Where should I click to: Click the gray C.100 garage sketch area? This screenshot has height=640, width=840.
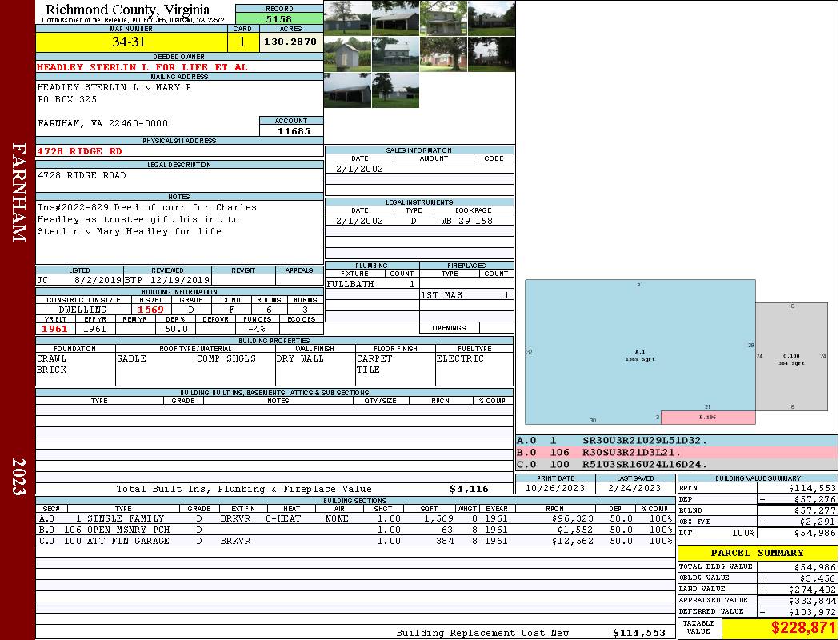coord(791,356)
